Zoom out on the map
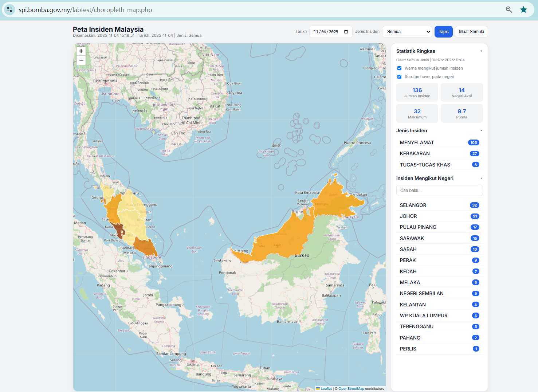538x392 pixels. point(81,60)
